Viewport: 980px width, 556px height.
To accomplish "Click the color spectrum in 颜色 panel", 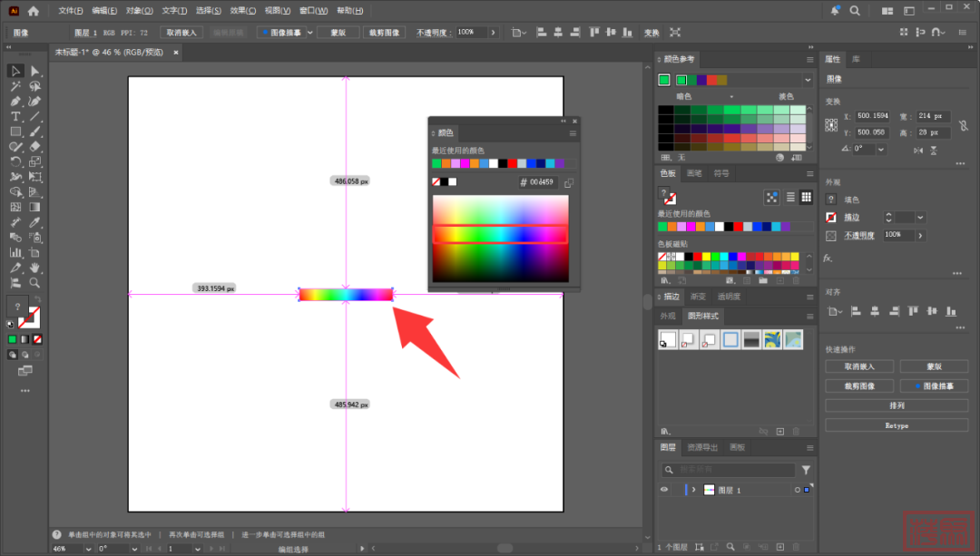I will click(500, 238).
